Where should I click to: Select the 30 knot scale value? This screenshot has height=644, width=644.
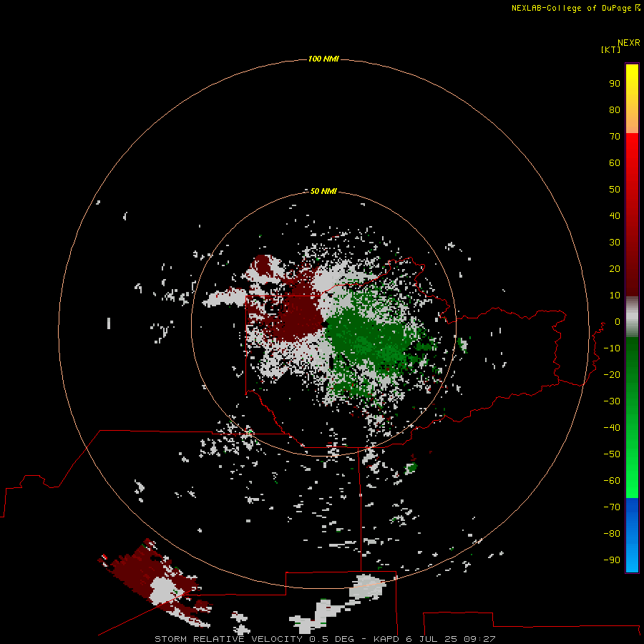615,243
